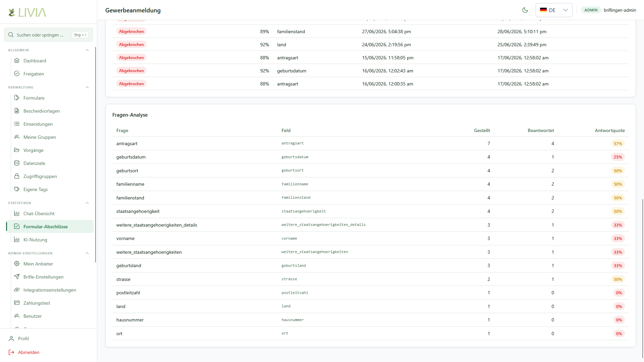The height and width of the screenshot is (362, 644).
Task: Click the Strg + I shortcut hint
Action: (x=80, y=35)
